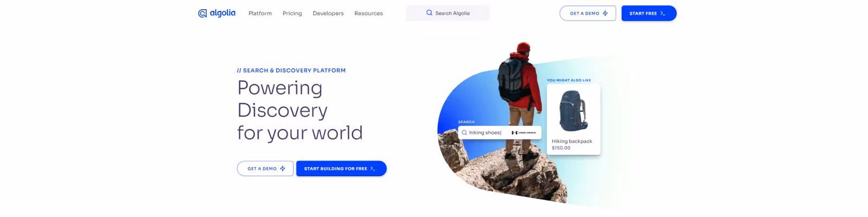Click the magnifier icon in Search Algolia
This screenshot has width=868, height=217.
click(429, 13)
